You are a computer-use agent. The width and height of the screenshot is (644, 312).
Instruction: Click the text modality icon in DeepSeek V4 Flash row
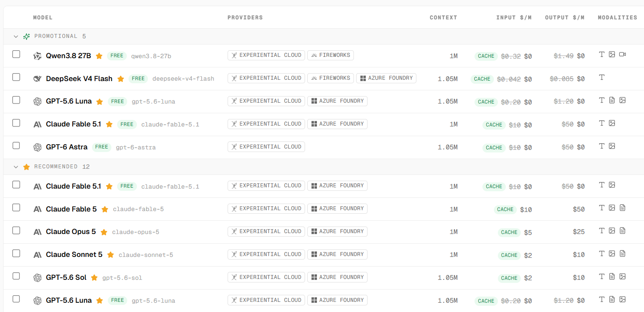point(602,77)
